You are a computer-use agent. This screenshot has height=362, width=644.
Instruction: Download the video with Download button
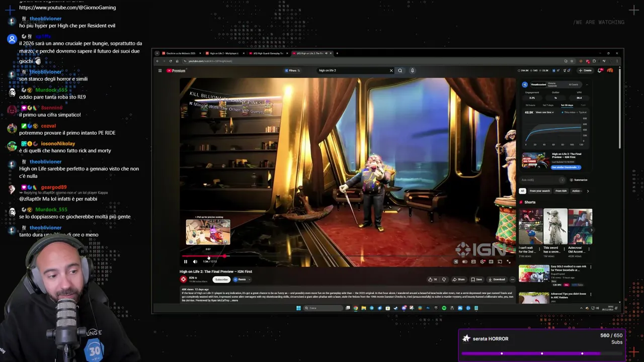pyautogui.click(x=497, y=280)
